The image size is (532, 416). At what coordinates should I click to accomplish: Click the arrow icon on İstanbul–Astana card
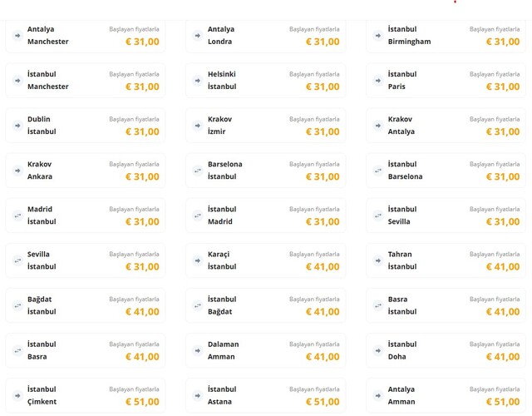pos(197,395)
